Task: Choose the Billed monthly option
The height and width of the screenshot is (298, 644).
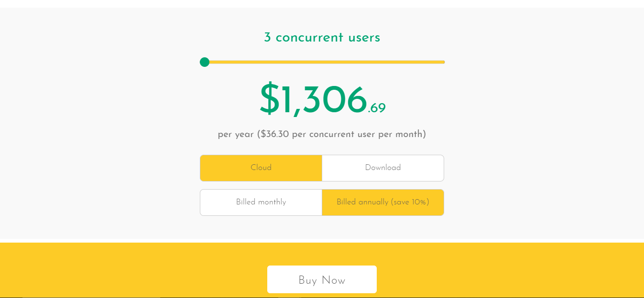Action: click(261, 202)
